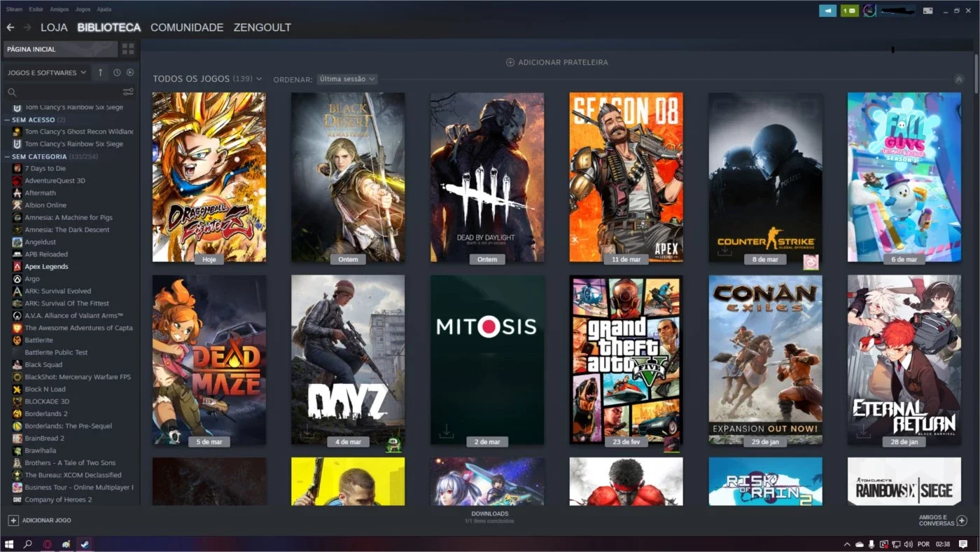Go to the Loja tab
The width and height of the screenshot is (980, 552).
[54, 27]
